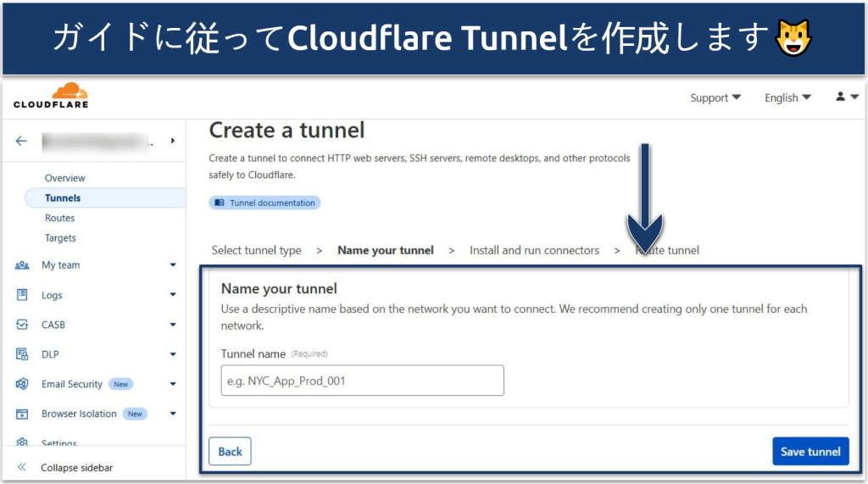The image size is (868, 484).
Task: Go to Install and run connectors step
Action: (534, 250)
